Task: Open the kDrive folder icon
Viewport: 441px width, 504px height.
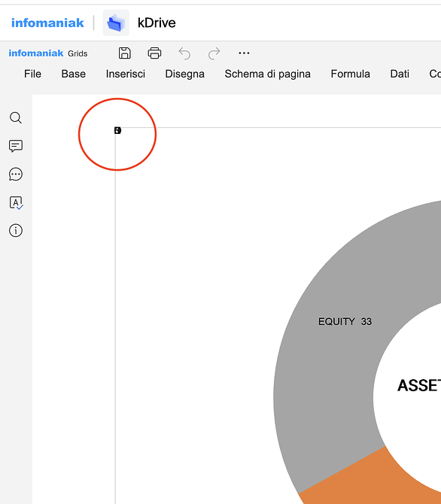Action: tap(116, 23)
